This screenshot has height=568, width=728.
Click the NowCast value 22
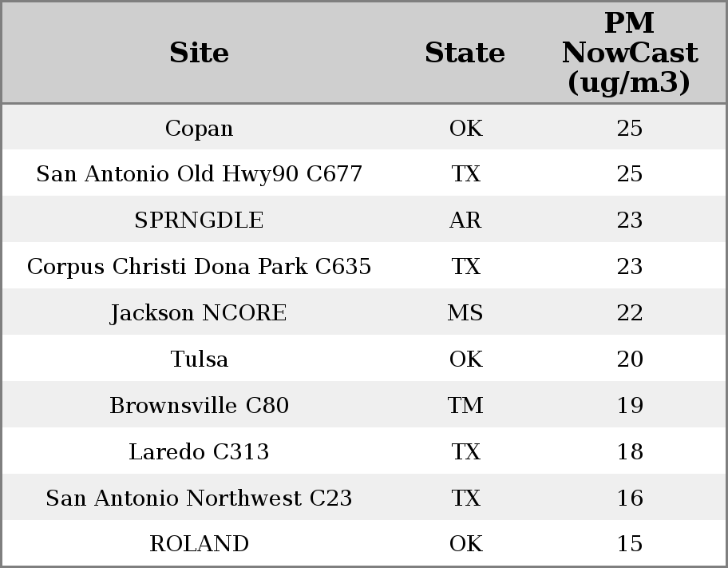tap(629, 313)
